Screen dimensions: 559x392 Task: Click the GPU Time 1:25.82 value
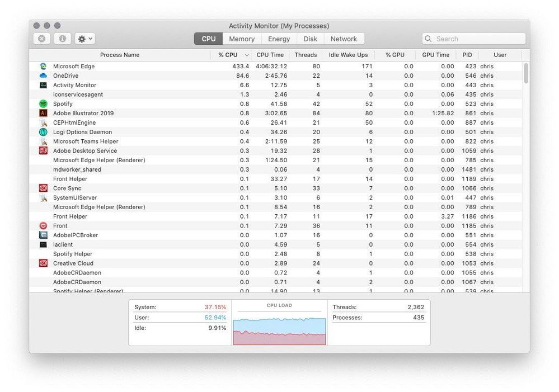pos(443,114)
